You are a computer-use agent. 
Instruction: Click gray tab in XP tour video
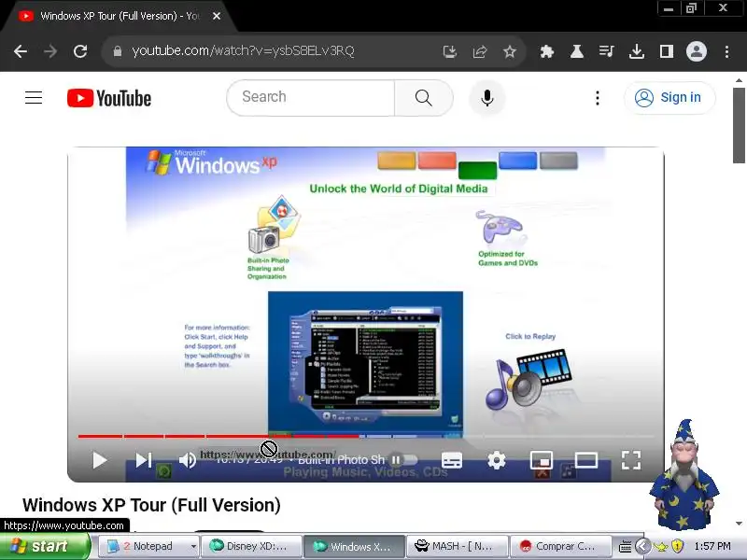coord(558,161)
